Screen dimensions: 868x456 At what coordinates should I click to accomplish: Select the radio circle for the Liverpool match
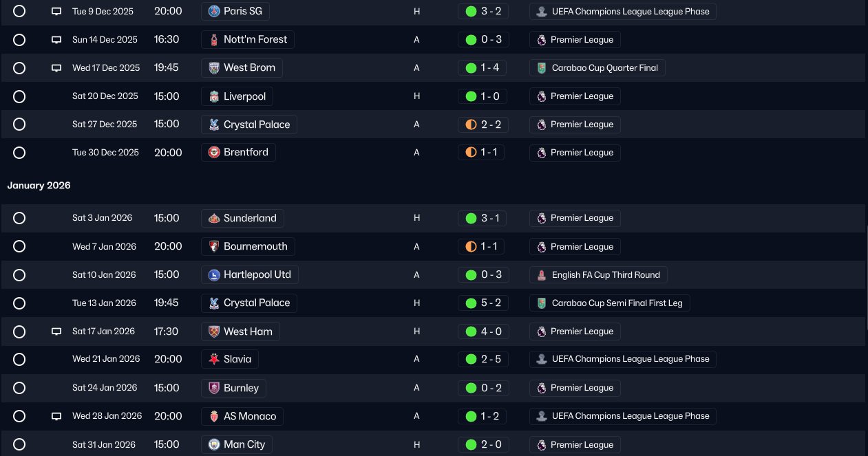[x=19, y=96]
